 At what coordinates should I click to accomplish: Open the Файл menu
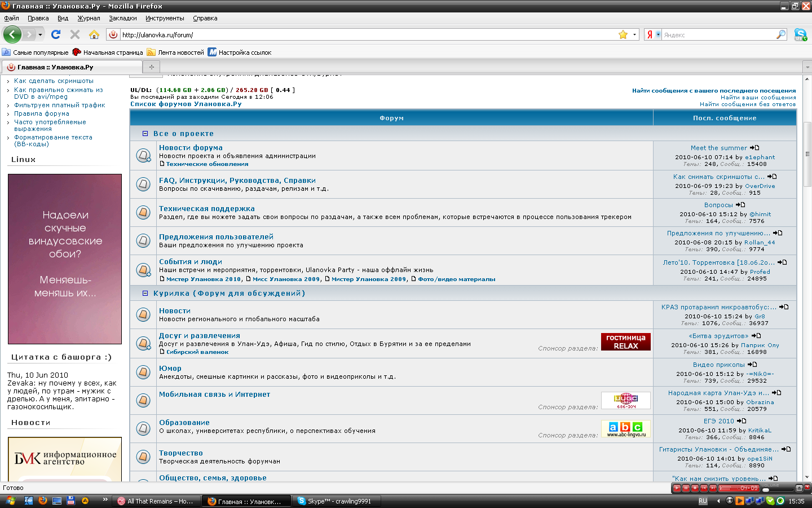11,18
